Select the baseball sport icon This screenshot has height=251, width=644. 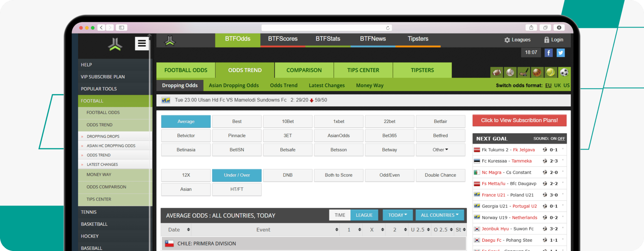(510, 72)
